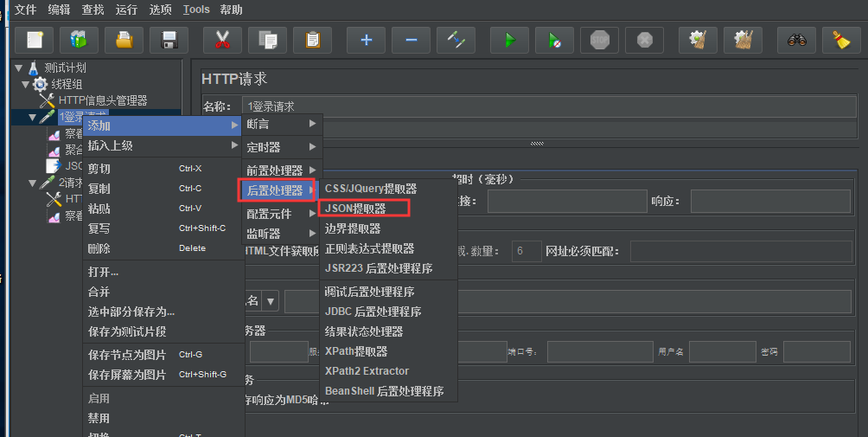
Task: Open the 帮助 menu
Action: tap(232, 10)
